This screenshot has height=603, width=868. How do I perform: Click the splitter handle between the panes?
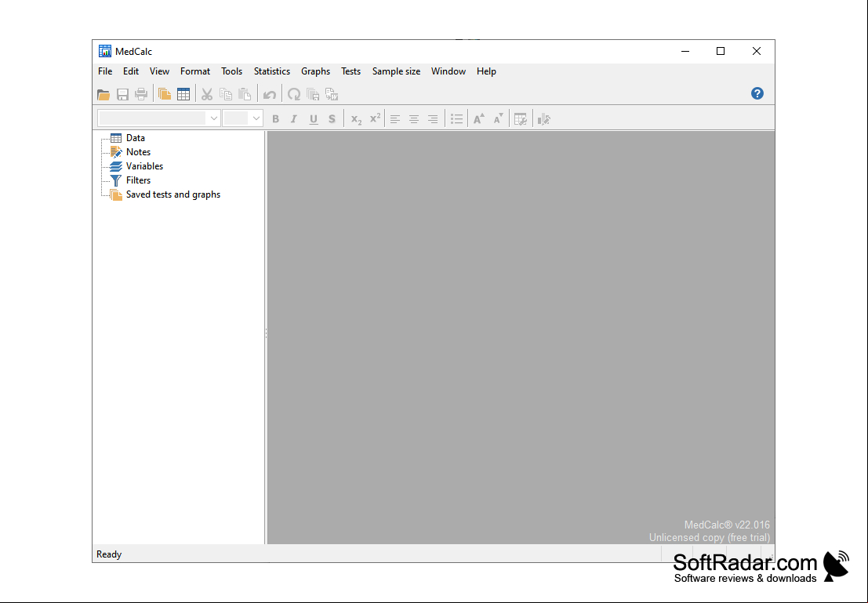pos(266,333)
